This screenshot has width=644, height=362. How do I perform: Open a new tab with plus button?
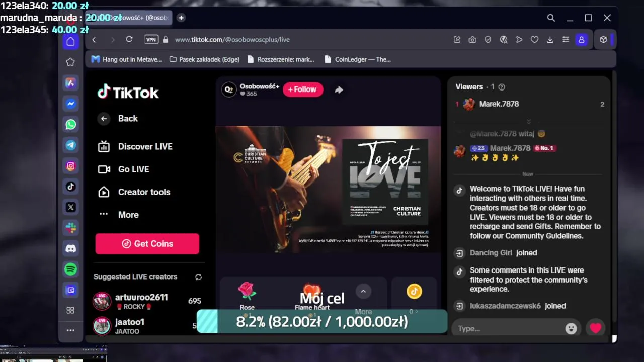[181, 18]
